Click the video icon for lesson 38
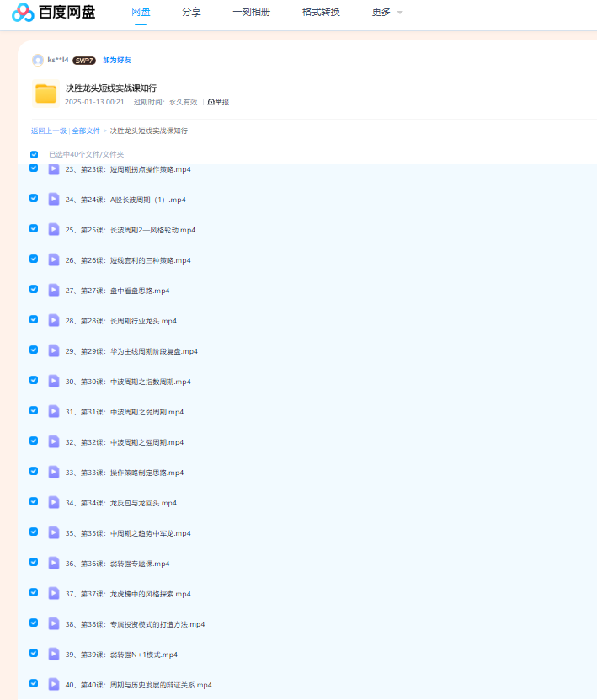 (x=54, y=624)
